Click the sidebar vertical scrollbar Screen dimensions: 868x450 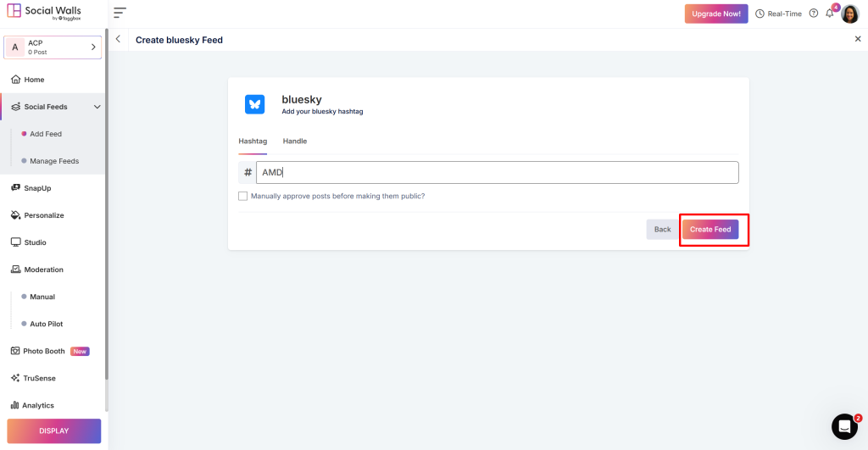tap(106, 206)
